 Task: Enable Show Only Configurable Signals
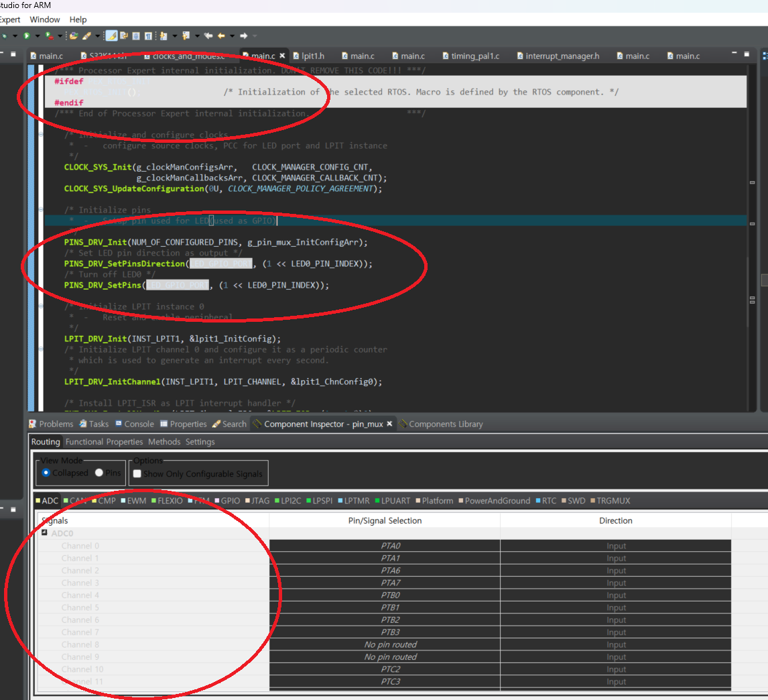[x=137, y=473]
